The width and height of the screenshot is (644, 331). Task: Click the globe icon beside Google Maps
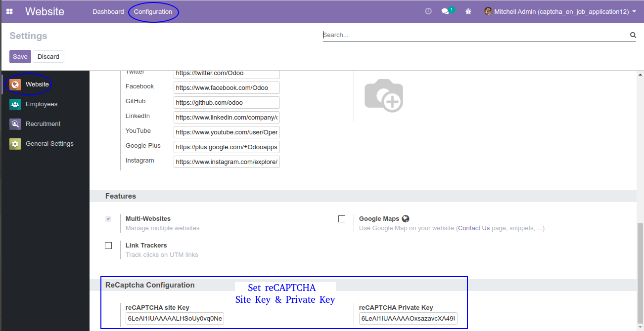pos(406,218)
